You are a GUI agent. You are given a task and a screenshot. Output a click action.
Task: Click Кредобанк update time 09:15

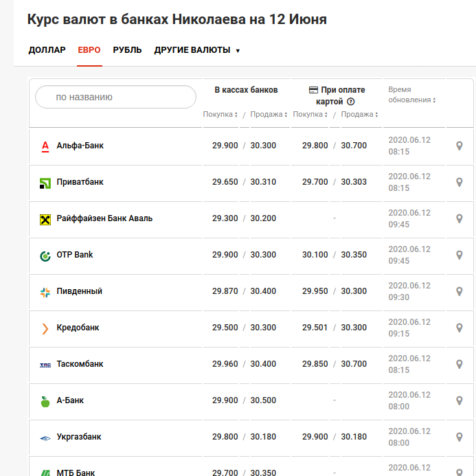click(398, 334)
